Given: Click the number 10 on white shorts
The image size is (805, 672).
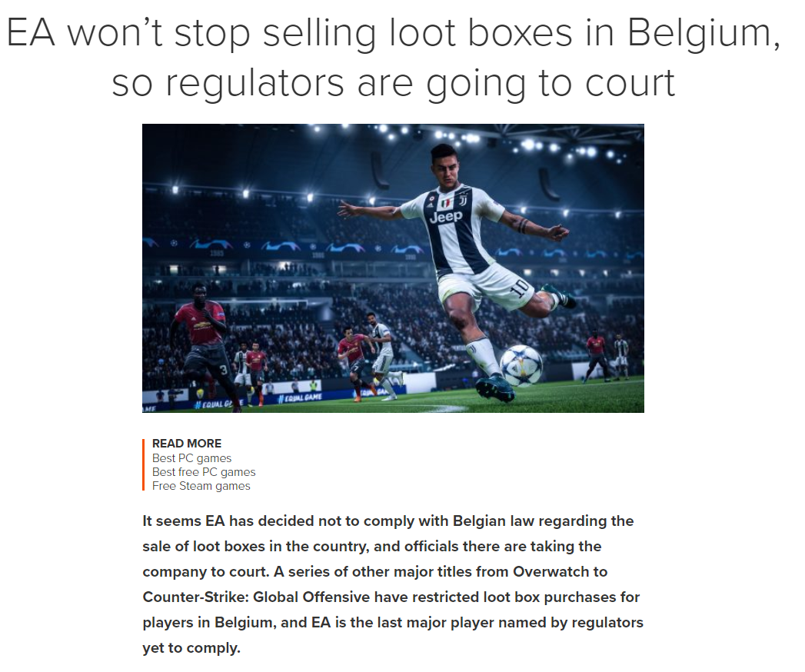Looking at the screenshot, I should coord(520,288).
